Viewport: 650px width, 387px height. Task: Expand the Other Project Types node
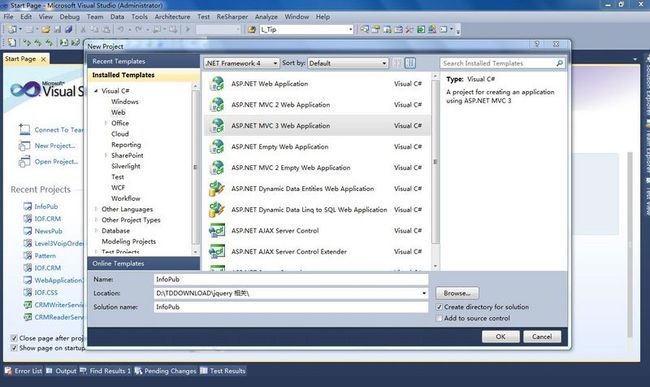click(96, 220)
